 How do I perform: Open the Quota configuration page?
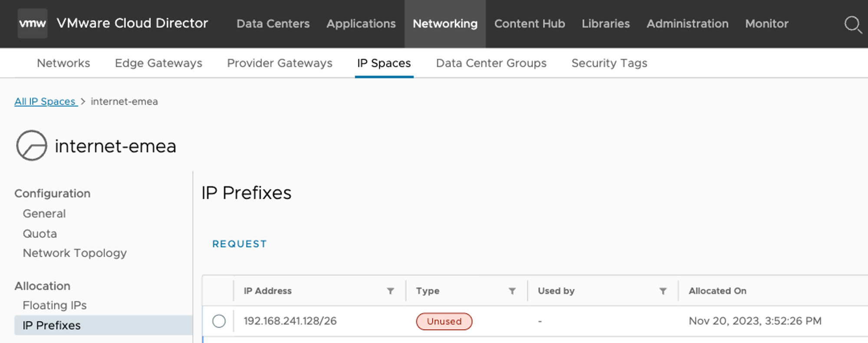(40, 234)
